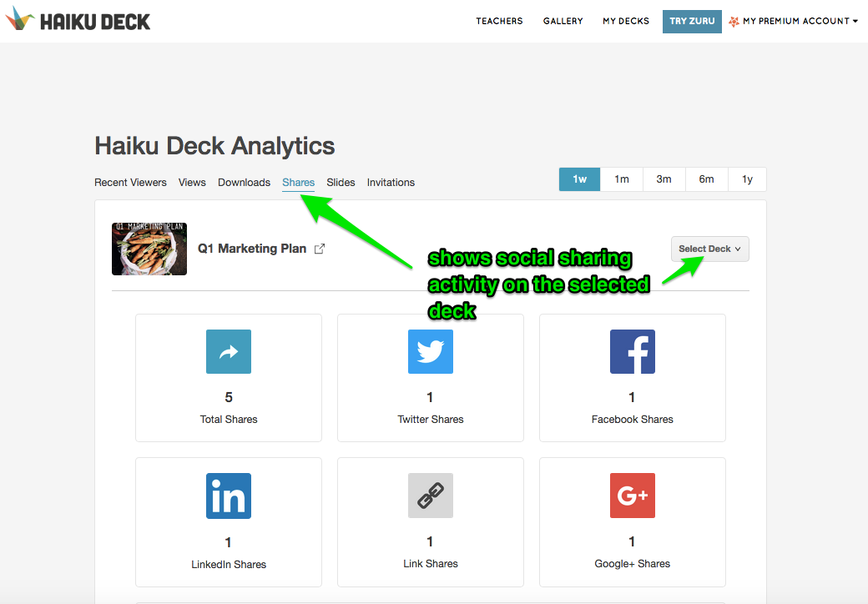The height and width of the screenshot is (604, 868).
Task: Click the Google+ shares icon
Action: click(633, 496)
